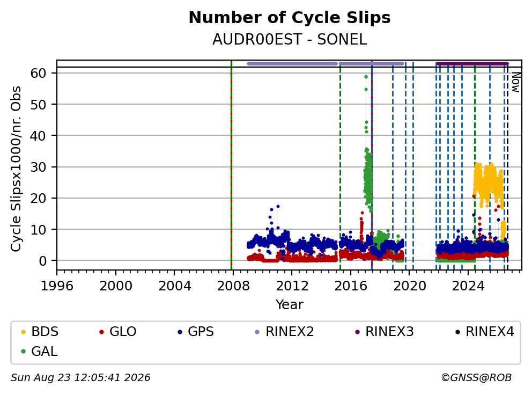This screenshot has height=394, width=532.
Task: Click the red-green dashed line near 2008
Action: (231, 165)
